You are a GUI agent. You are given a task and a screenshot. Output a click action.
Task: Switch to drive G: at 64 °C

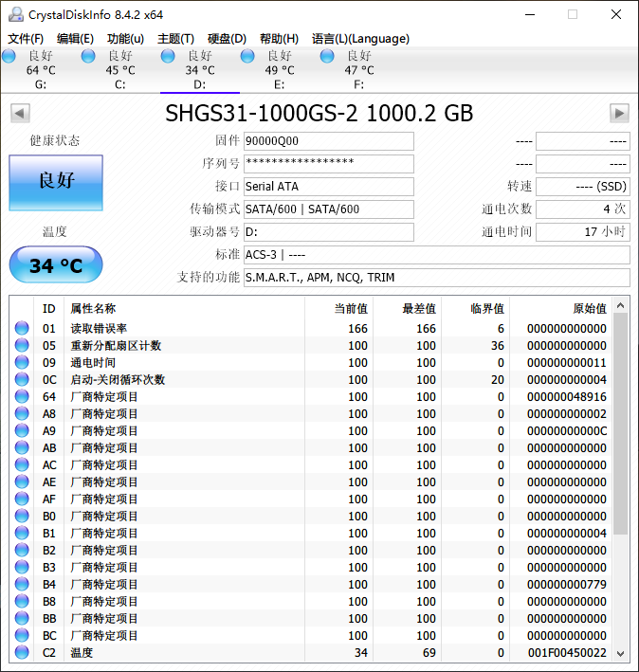40,70
